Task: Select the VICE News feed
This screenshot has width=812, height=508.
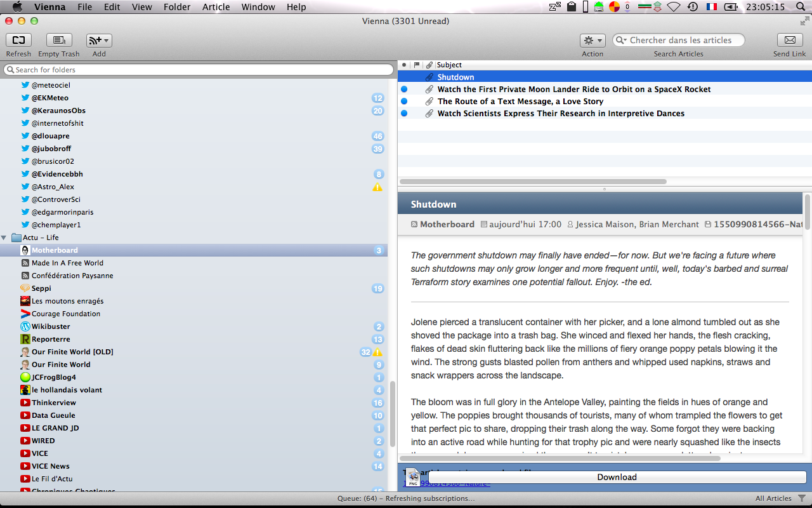Action: pyautogui.click(x=51, y=466)
